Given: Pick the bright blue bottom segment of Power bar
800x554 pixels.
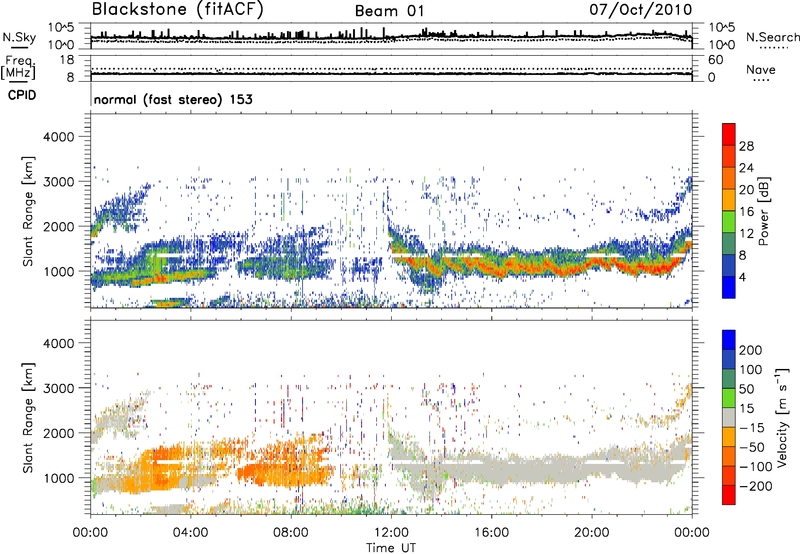Looking at the screenshot, I should click(729, 287).
